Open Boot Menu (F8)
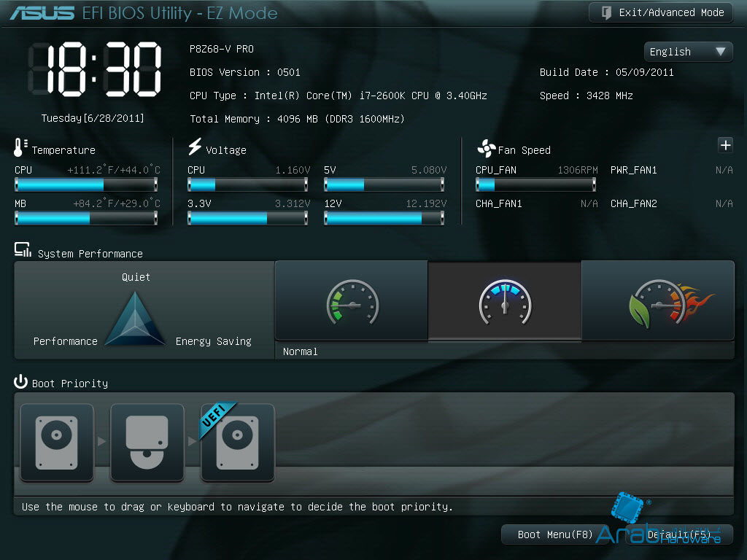 point(555,534)
